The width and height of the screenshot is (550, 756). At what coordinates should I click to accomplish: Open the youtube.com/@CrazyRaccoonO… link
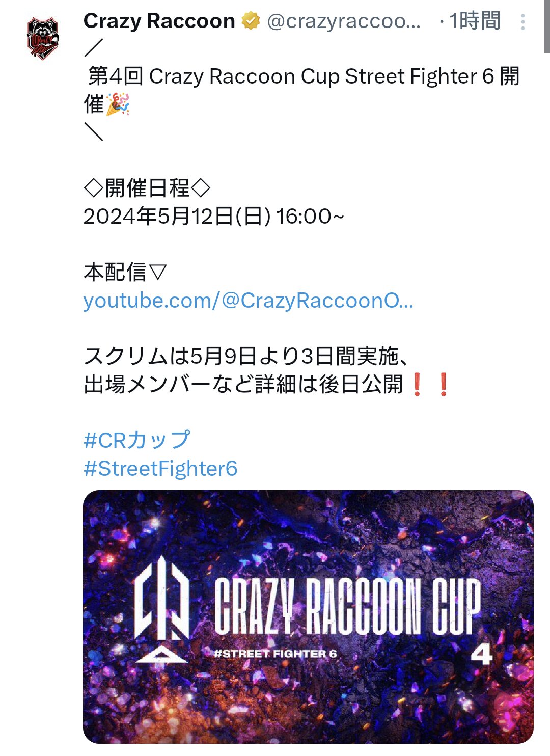[x=248, y=301]
